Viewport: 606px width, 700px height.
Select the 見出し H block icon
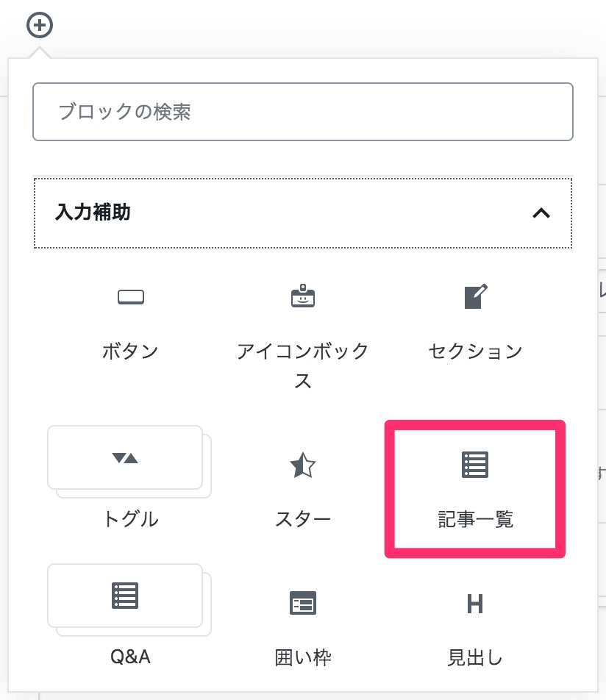[x=475, y=604]
